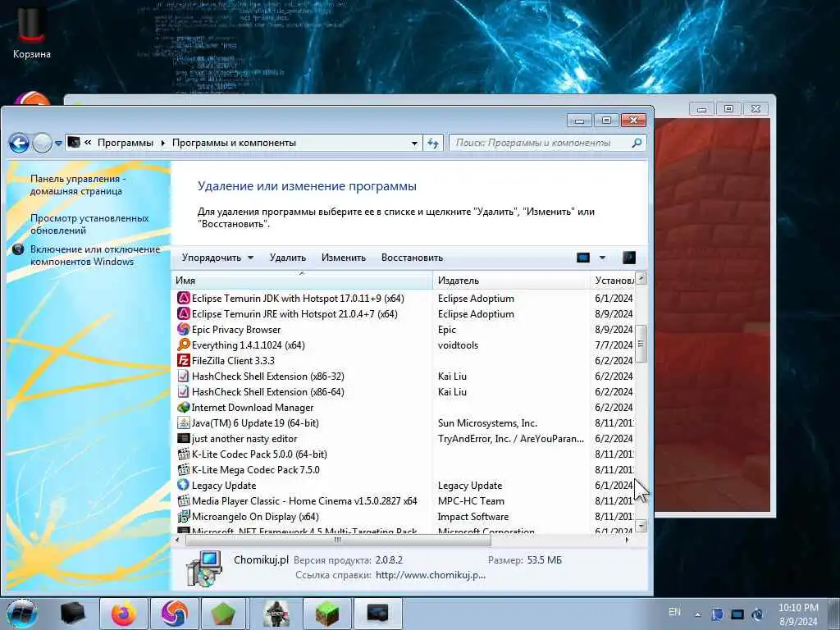
Task: Change view with the view mode icon
Action: tap(583, 258)
